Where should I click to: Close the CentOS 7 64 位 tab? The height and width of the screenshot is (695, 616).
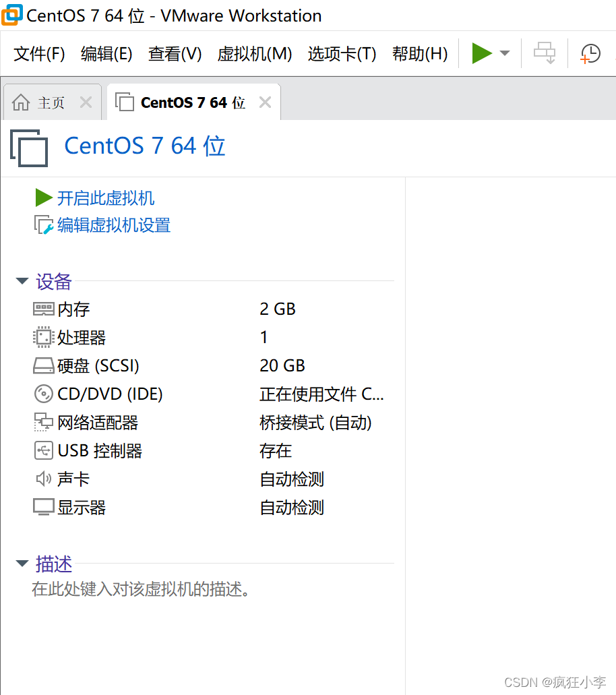(265, 102)
